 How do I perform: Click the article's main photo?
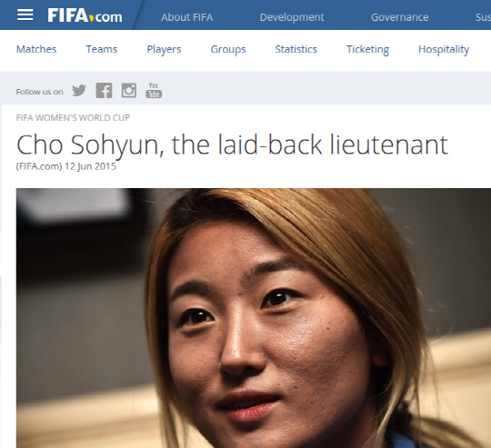[x=254, y=318]
